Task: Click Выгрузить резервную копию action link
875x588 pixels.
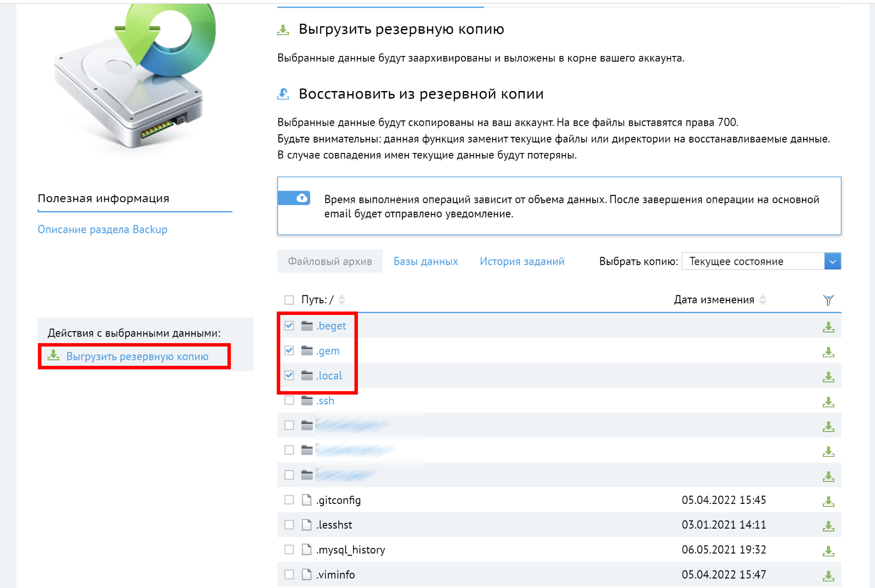Action: click(137, 356)
